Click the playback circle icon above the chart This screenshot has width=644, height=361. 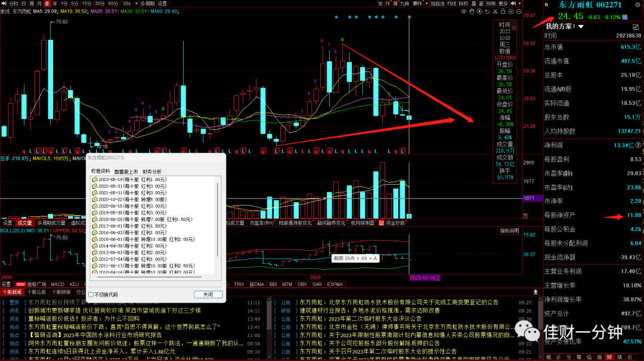(479, 11)
